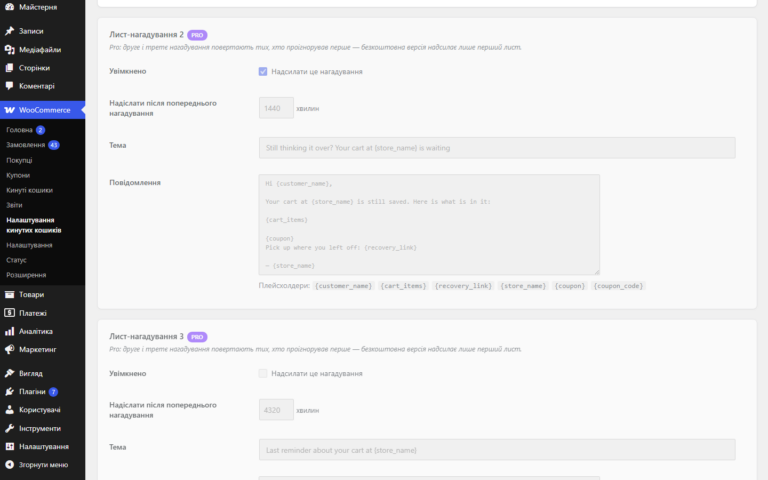Click the 'Повідомлення' field label
The height and width of the screenshot is (480, 768).
135,182
